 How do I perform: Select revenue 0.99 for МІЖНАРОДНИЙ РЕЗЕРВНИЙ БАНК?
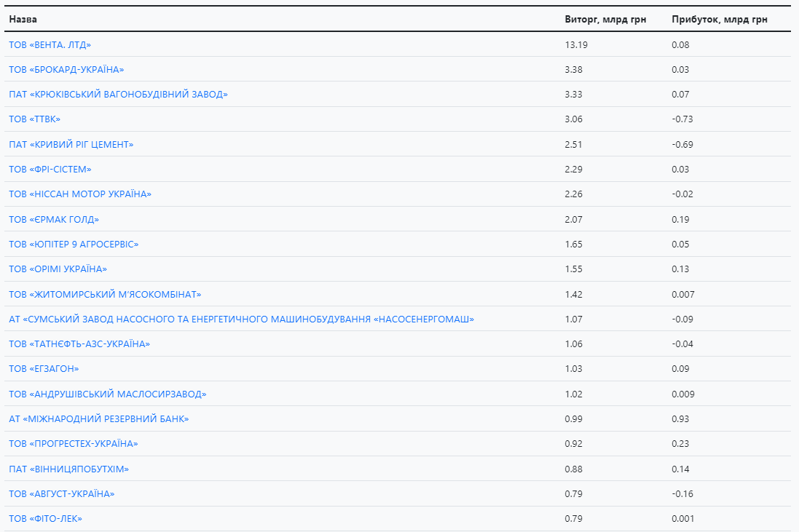click(x=574, y=419)
